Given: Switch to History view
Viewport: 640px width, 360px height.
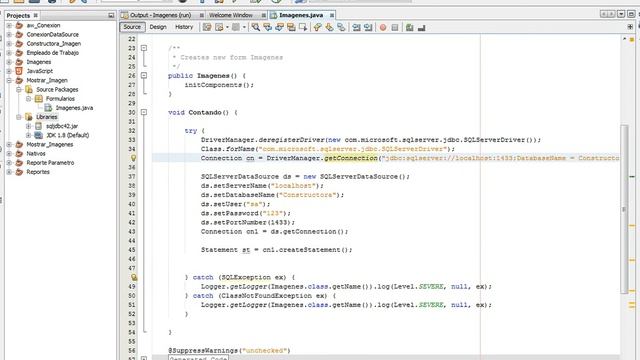Looking at the screenshot, I should pyautogui.click(x=184, y=27).
